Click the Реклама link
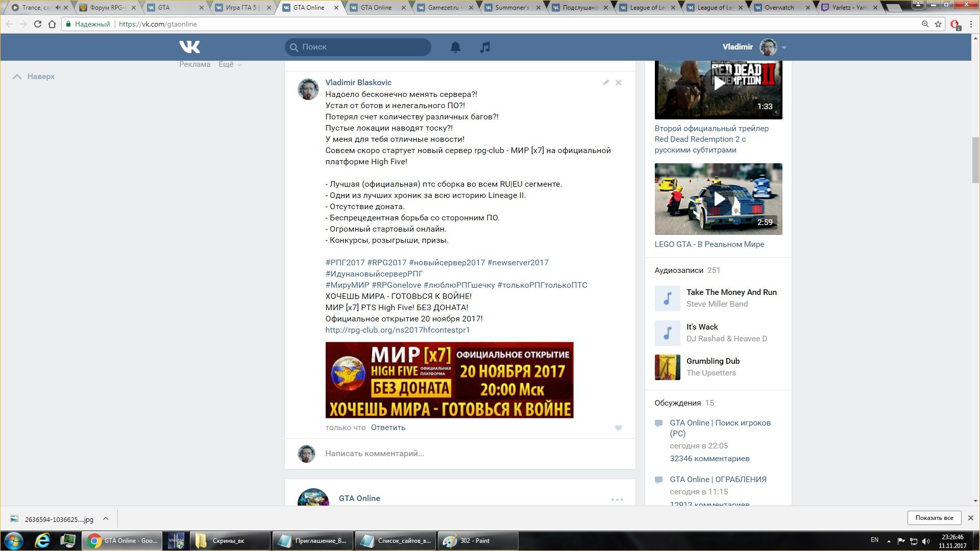Screen dimensions: 980x551 pos(194,64)
